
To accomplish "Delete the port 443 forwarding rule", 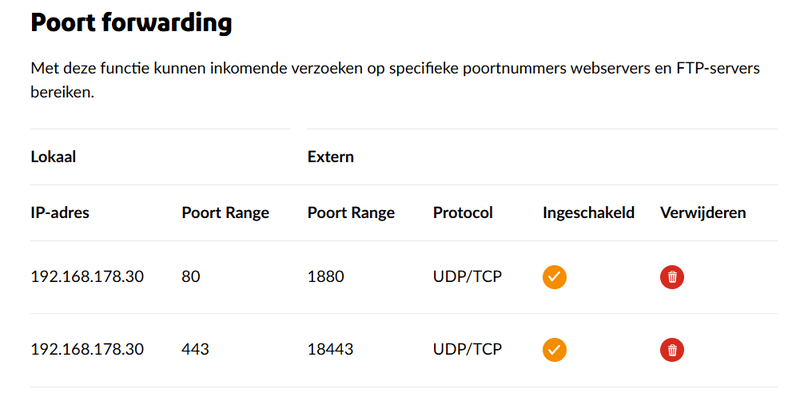I will click(x=672, y=350).
